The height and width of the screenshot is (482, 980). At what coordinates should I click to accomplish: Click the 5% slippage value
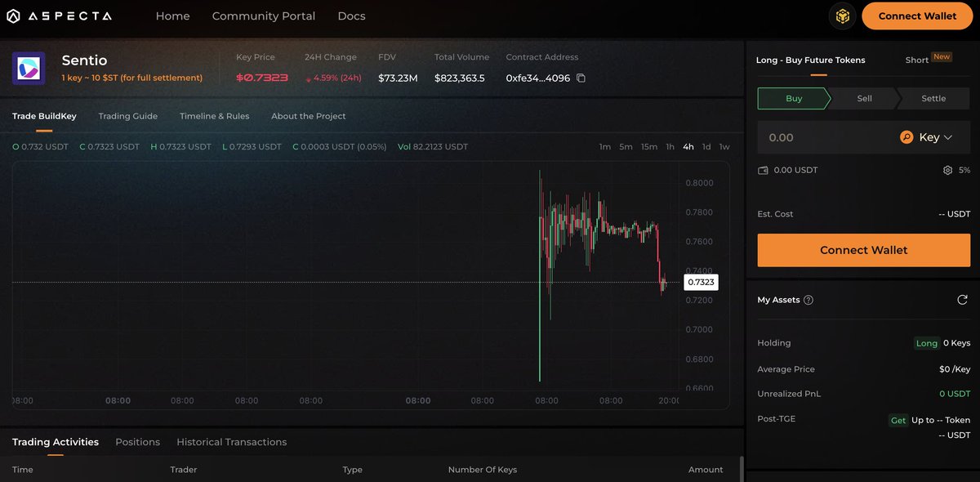coord(964,170)
